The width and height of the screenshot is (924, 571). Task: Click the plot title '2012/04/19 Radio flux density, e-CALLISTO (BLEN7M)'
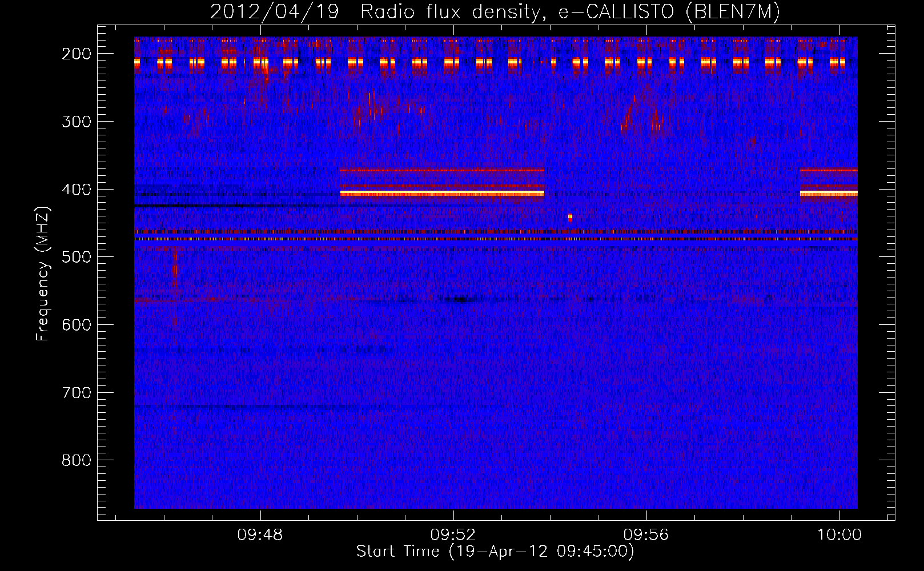point(495,11)
